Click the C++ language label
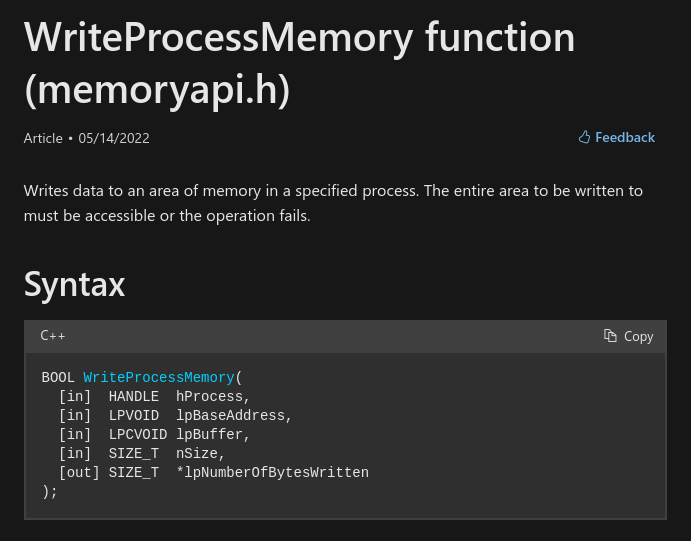This screenshot has width=691, height=541. coord(53,336)
